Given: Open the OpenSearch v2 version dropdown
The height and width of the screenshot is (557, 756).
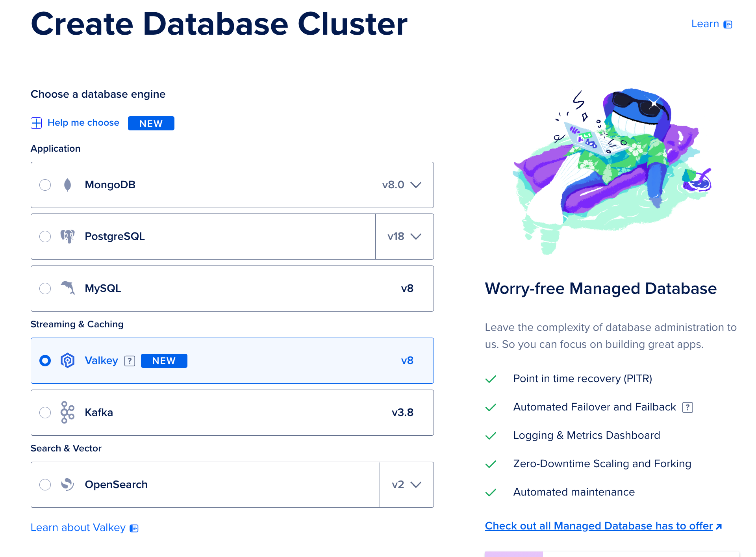Looking at the screenshot, I should [406, 485].
